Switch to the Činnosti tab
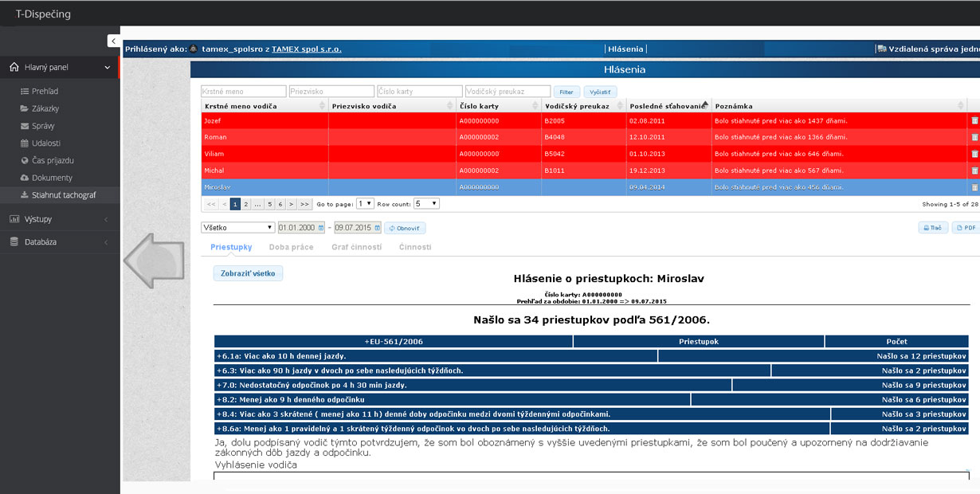Viewport: 980px width, 494px height. pyautogui.click(x=415, y=247)
